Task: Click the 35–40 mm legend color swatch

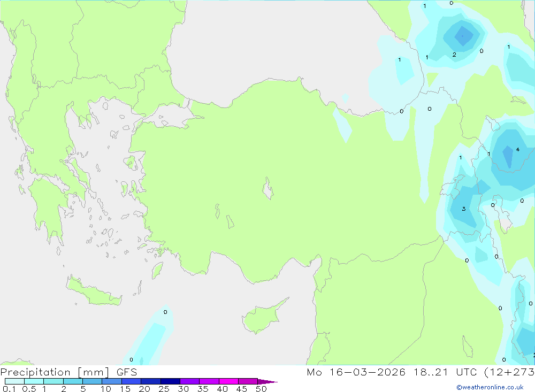Action: [209, 381]
